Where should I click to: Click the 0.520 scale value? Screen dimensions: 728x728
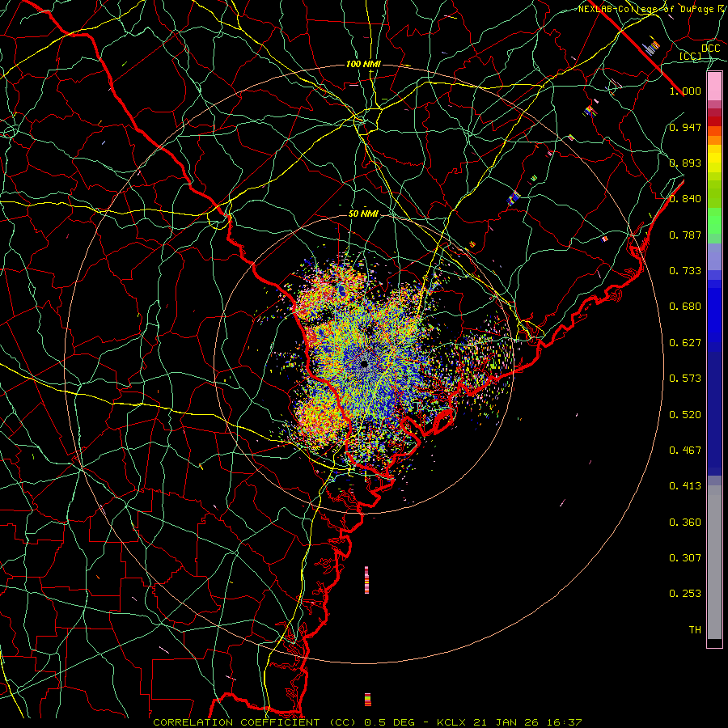(x=685, y=415)
